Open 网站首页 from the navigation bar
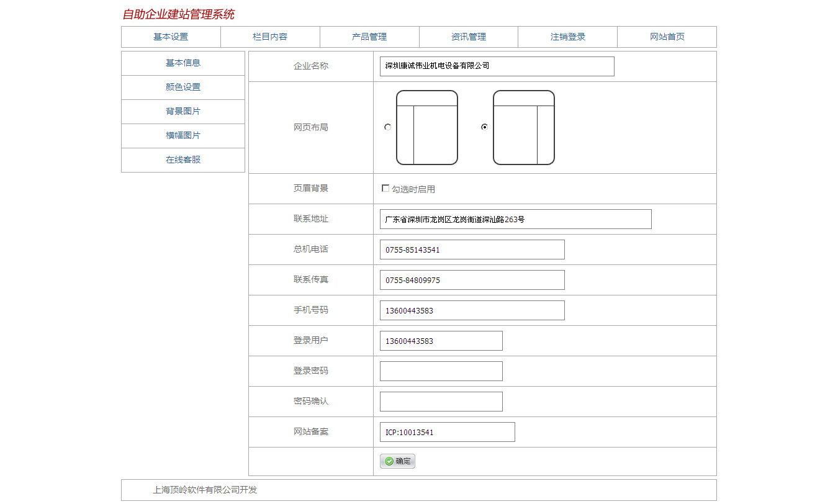The width and height of the screenshot is (838, 504). (x=667, y=37)
